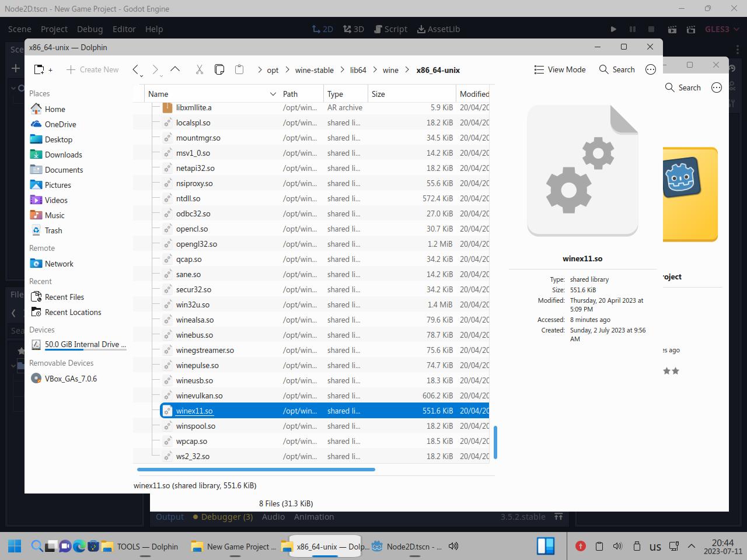This screenshot has height=560, width=747.
Task: Sort files by the Size column header
Action: (412, 94)
